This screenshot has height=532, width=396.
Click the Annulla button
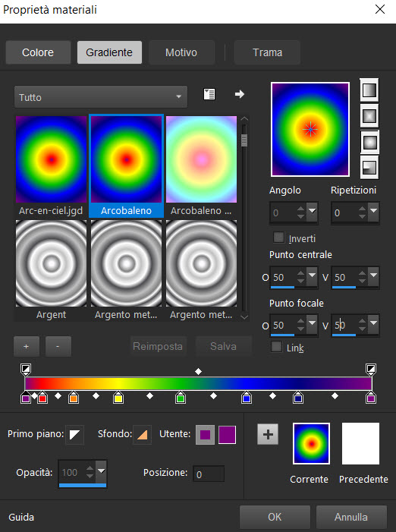[351, 517]
